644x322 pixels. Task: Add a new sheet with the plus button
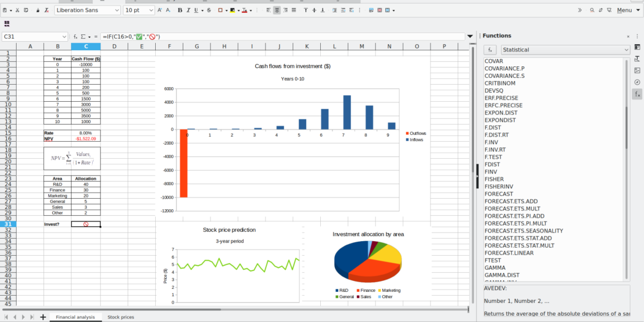coord(43,317)
